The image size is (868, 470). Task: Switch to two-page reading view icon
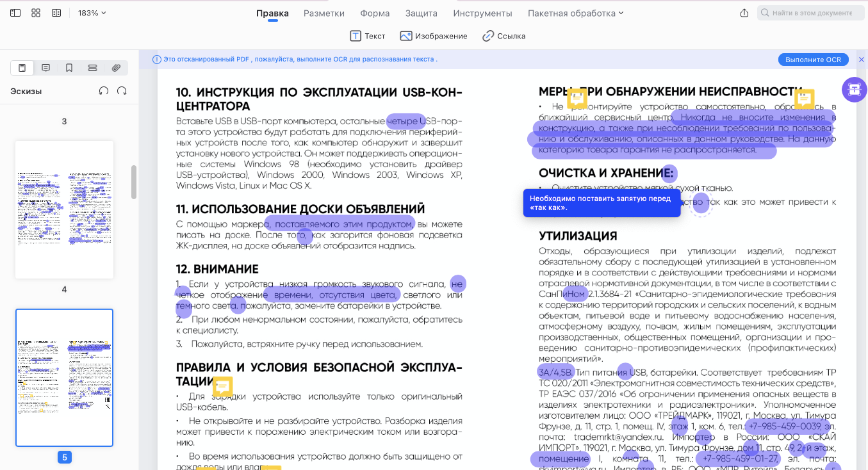56,13
